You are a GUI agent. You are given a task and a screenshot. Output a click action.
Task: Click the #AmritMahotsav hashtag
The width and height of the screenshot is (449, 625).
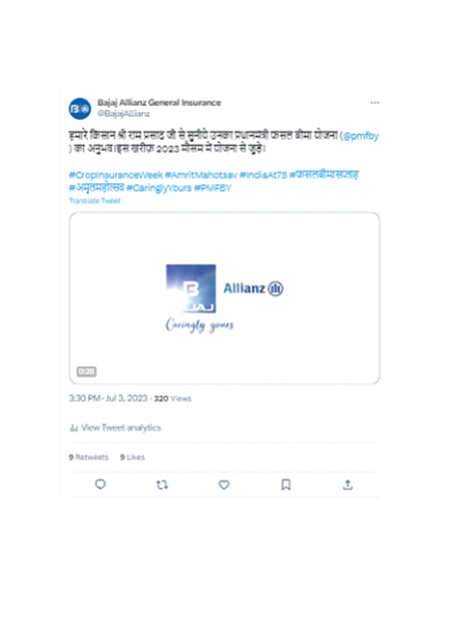pyautogui.click(x=201, y=175)
